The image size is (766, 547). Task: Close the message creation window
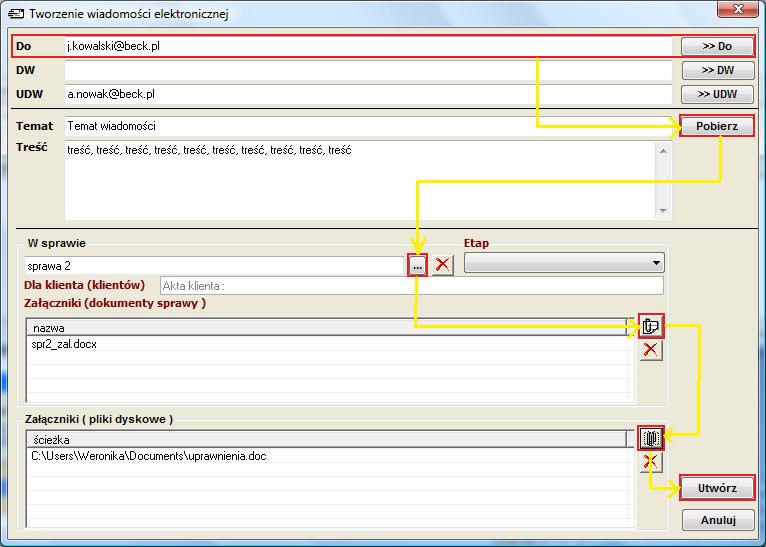pyautogui.click(x=738, y=9)
